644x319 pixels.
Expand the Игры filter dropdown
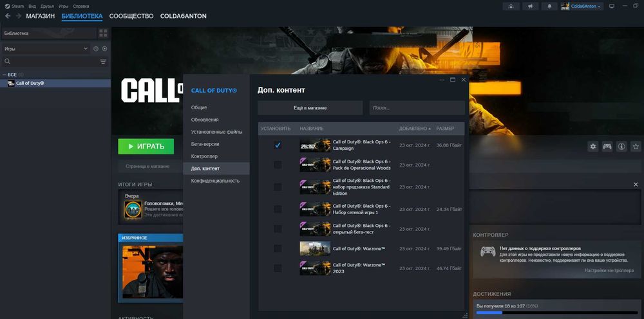(x=46, y=48)
